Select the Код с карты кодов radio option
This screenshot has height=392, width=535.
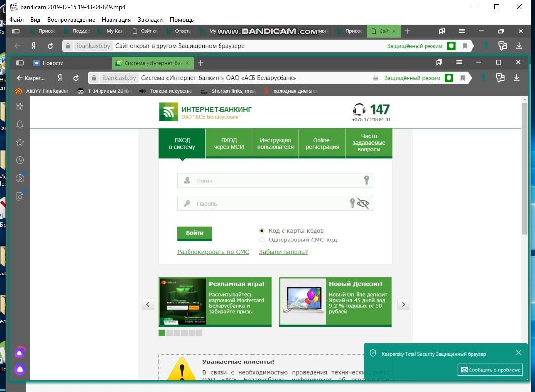pyautogui.click(x=262, y=231)
